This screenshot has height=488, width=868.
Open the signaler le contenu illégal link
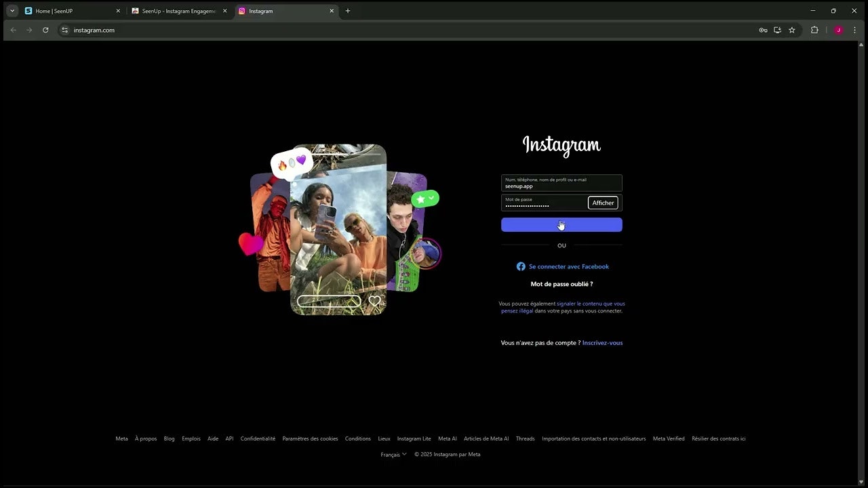click(564, 307)
